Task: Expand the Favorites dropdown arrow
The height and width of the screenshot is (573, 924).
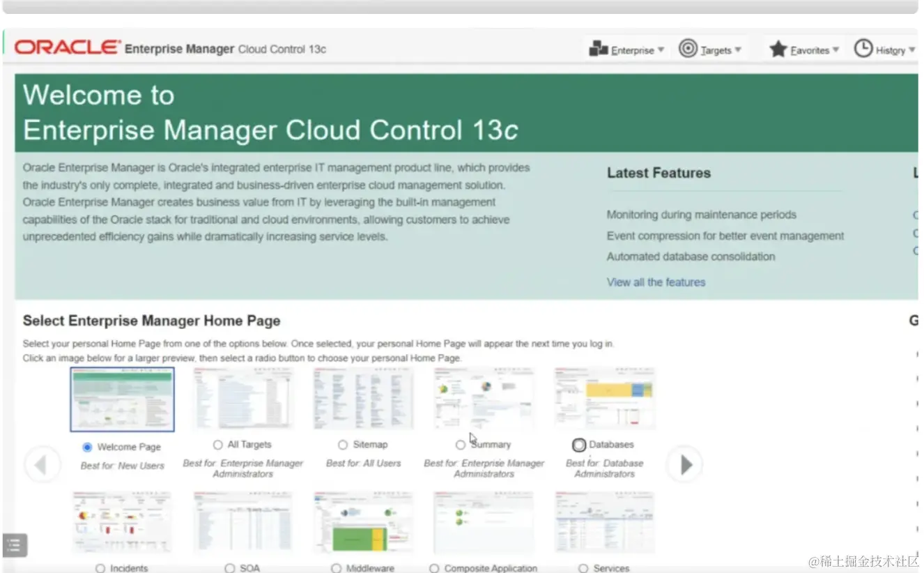Action: [836, 50]
